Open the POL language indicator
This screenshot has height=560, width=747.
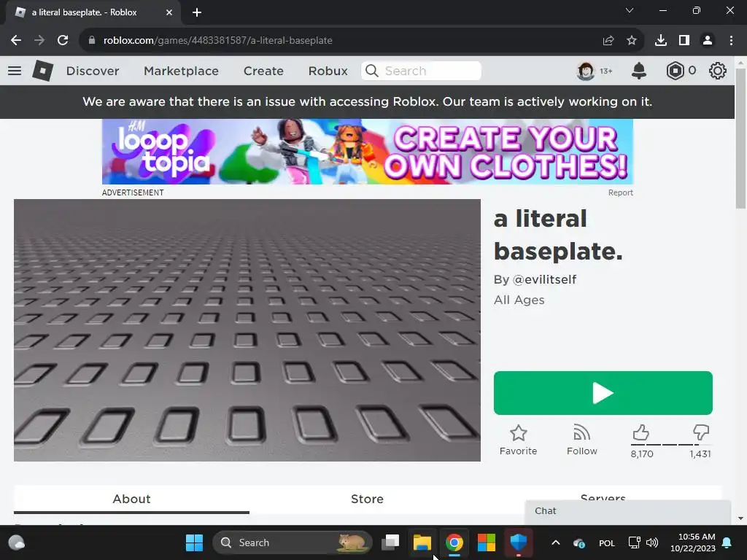(x=606, y=543)
